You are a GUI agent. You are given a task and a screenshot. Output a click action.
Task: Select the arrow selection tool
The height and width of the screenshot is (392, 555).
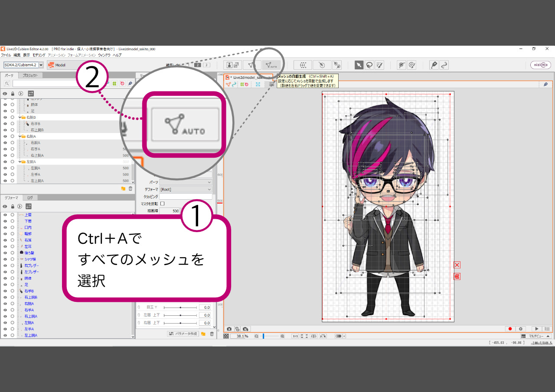pyautogui.click(x=359, y=65)
